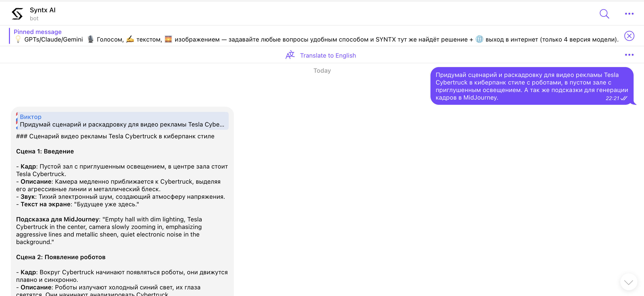
Task: Click Translate to English link
Action: [x=328, y=55]
